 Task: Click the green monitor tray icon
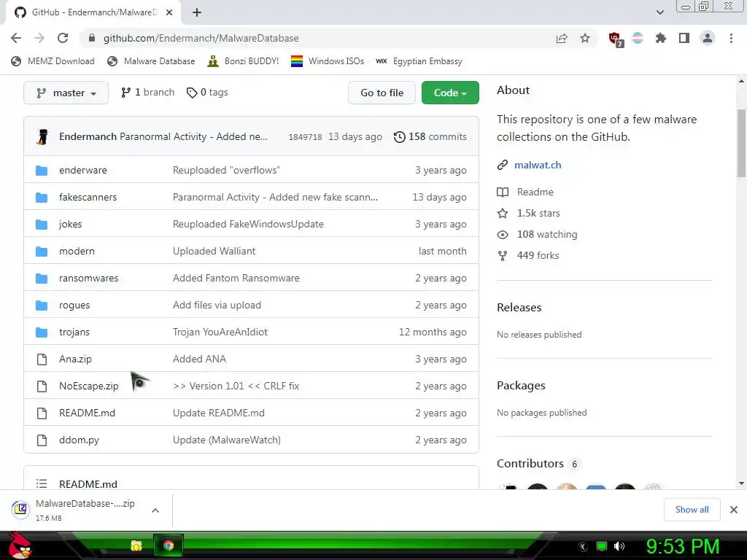(x=602, y=546)
